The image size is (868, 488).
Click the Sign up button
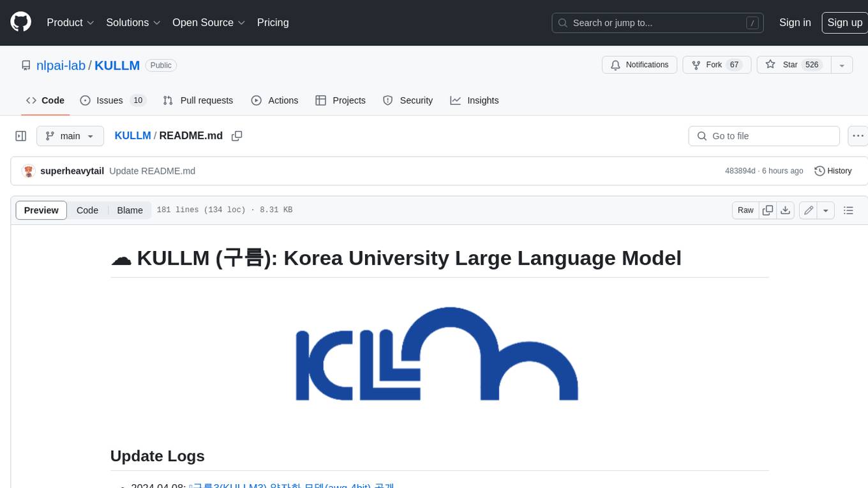[x=844, y=22]
